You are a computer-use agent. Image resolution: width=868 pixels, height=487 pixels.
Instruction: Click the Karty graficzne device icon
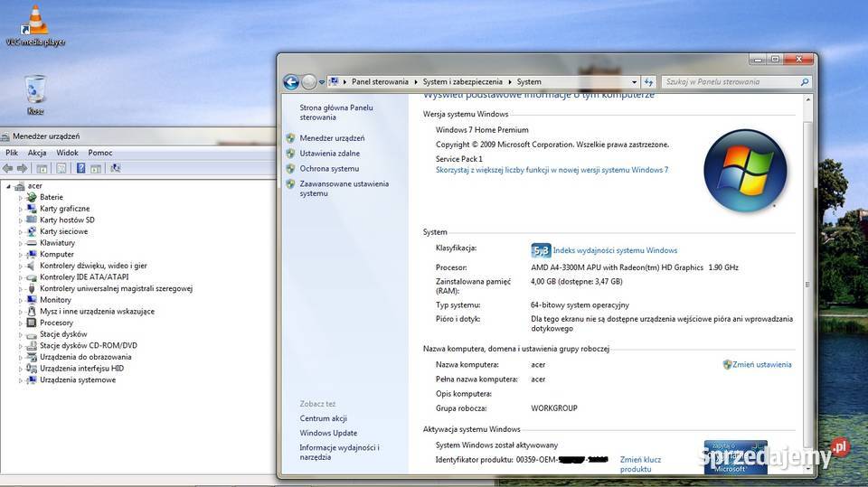coord(32,208)
